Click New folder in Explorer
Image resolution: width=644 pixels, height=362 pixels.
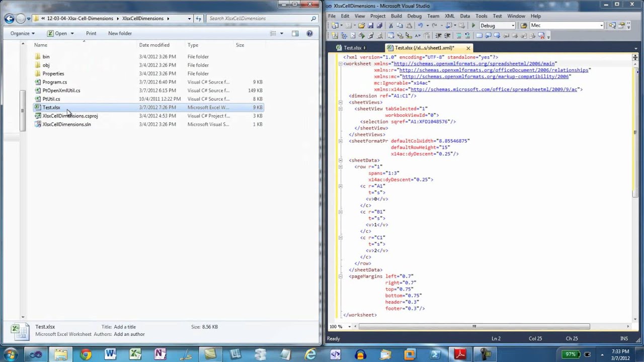coord(120,33)
